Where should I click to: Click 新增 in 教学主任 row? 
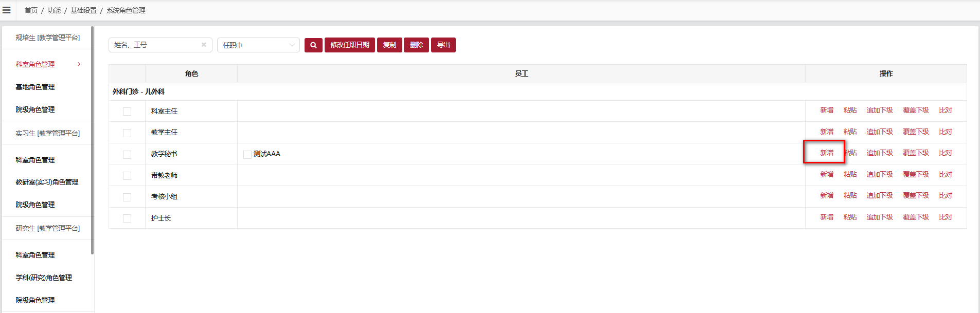[x=827, y=132]
